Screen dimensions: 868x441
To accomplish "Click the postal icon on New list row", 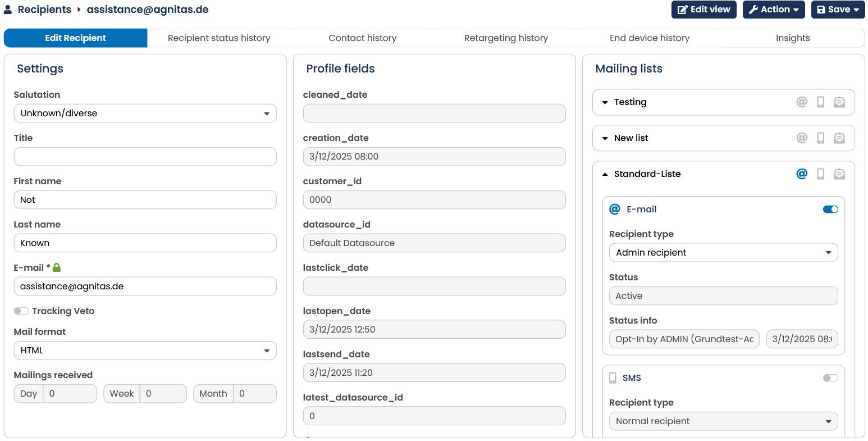I will point(839,138).
